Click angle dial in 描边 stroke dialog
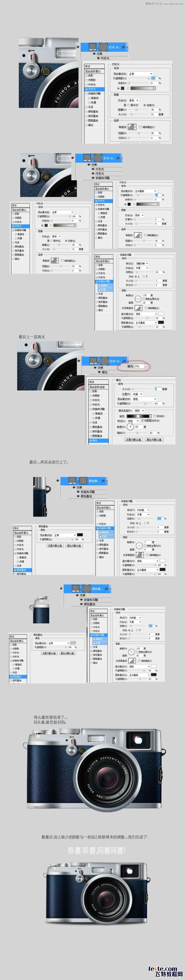The image size is (186, 980). coord(130,427)
